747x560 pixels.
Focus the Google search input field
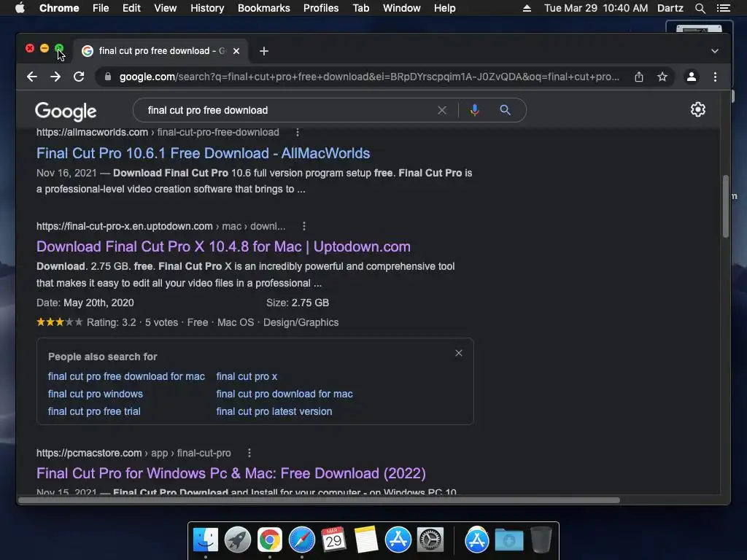(288, 110)
